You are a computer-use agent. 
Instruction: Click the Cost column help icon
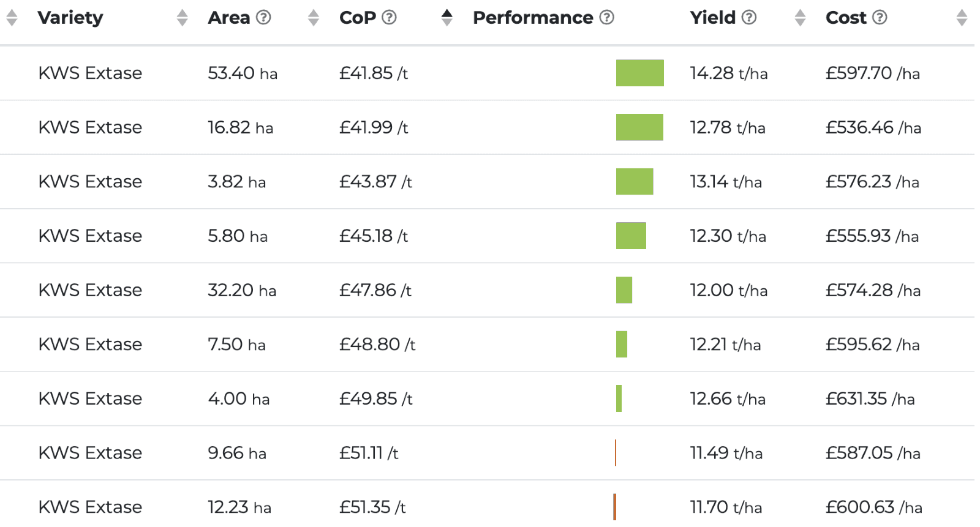pos(880,17)
